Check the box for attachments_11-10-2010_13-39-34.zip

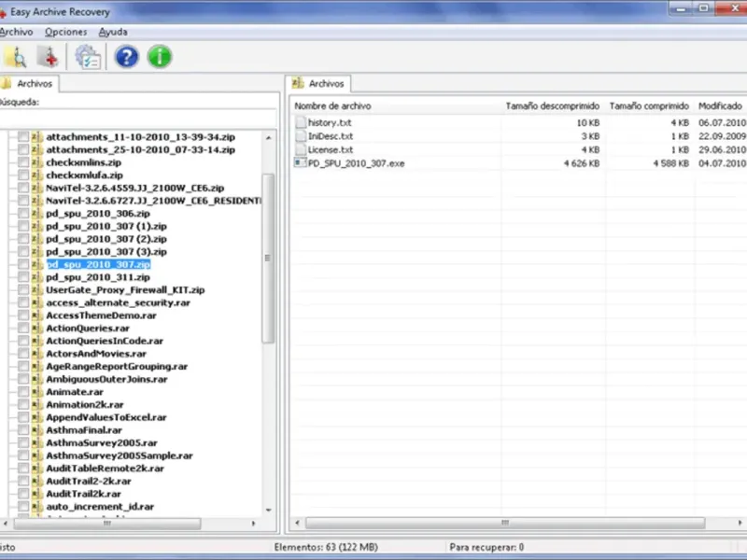(23, 136)
